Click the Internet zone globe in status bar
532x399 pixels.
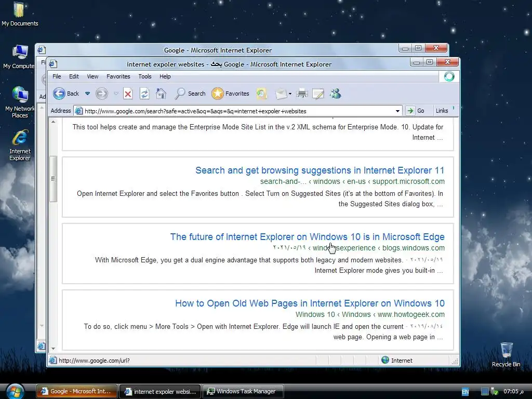[385, 360]
